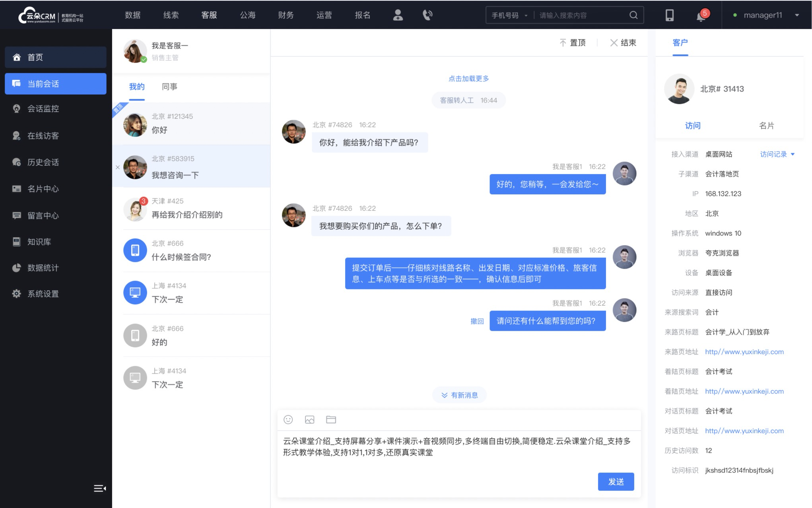Click the image upload icon in chat

(310, 420)
